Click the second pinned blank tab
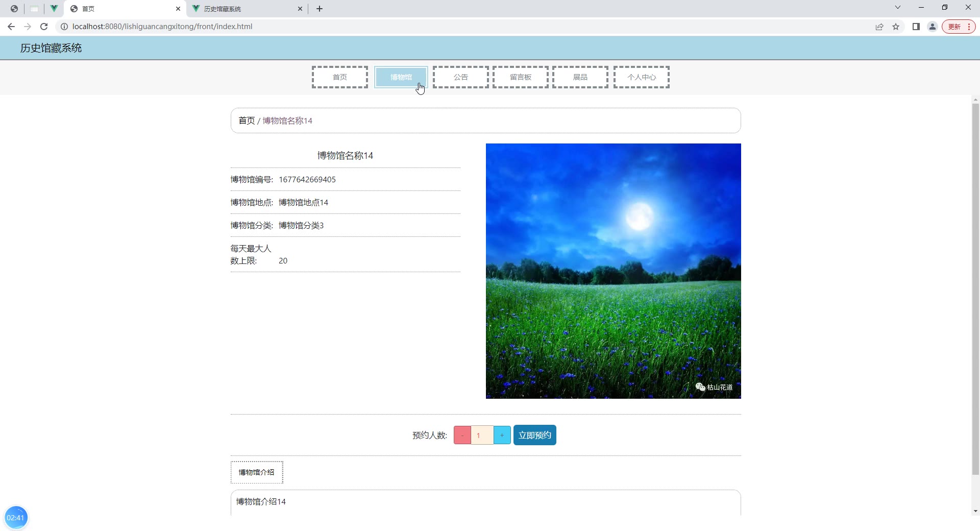Viewport: 980px width, 531px height. [x=34, y=9]
